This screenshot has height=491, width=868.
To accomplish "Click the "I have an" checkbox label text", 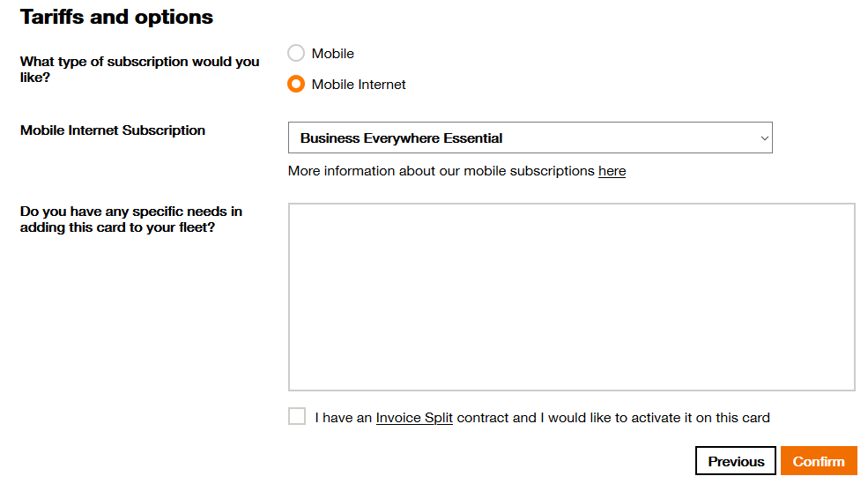I will (x=344, y=418).
